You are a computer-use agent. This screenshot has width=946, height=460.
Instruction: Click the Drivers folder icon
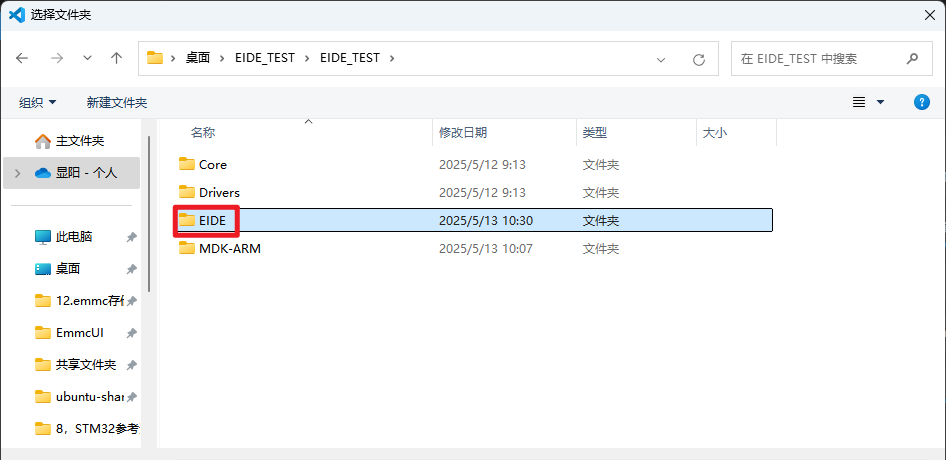tap(187, 192)
